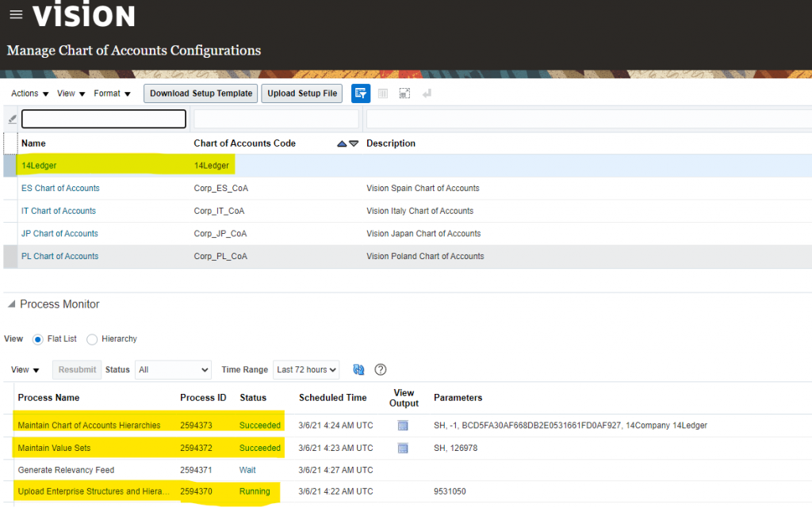Viewport: 812px width, 508px height.
Task: Open the Actions menu
Action: tap(30, 94)
